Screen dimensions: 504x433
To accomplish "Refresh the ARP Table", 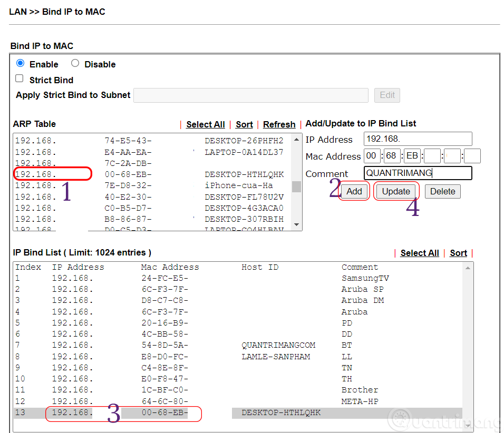I will 279,124.
